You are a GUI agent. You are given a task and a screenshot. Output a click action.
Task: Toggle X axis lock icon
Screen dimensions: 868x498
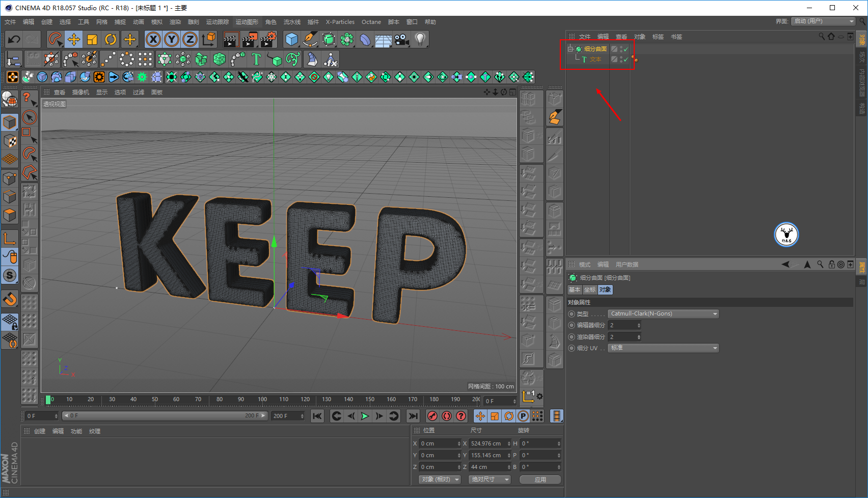tap(153, 39)
